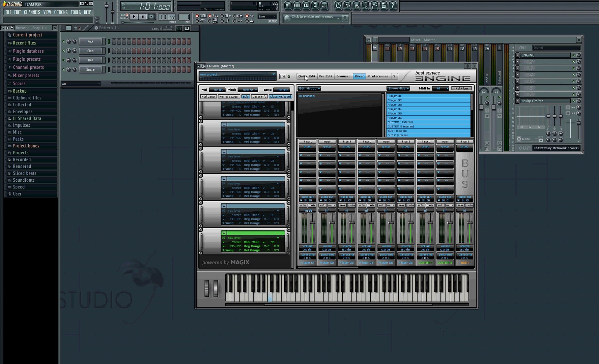
Task: Show the mixer window icon
Action: pyautogui.click(x=324, y=6)
